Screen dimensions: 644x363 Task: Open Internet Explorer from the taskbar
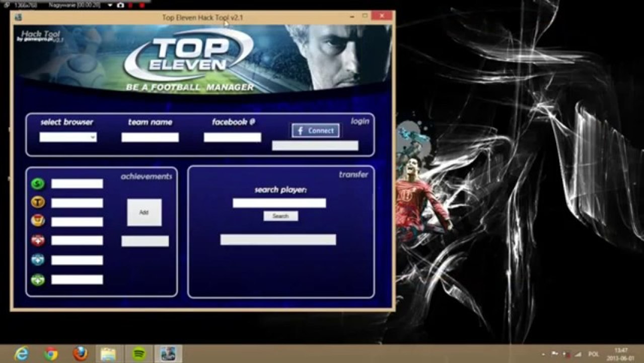pyautogui.click(x=22, y=354)
